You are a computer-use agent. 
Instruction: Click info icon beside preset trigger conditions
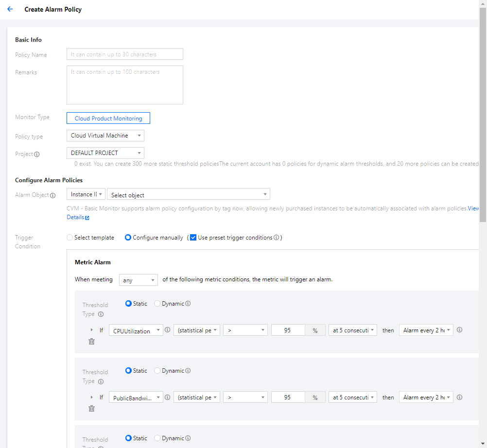click(x=276, y=238)
